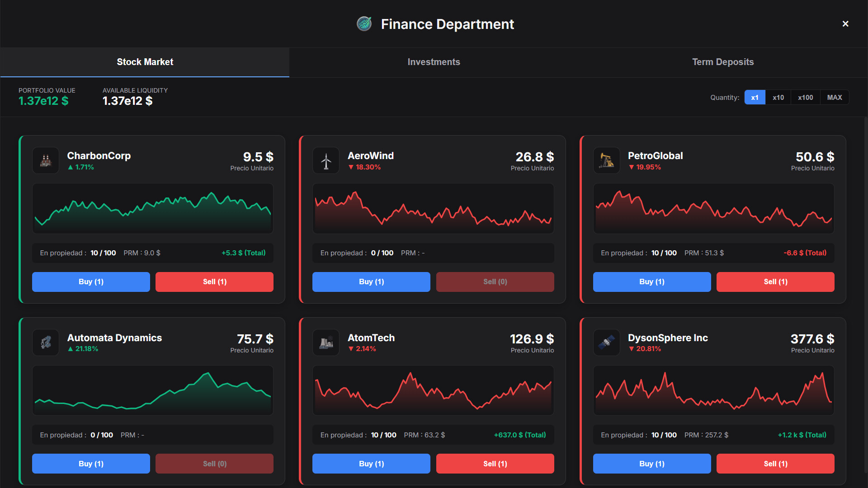
Task: Click the AtomTech +637.0 $ total gain
Action: pos(520,435)
